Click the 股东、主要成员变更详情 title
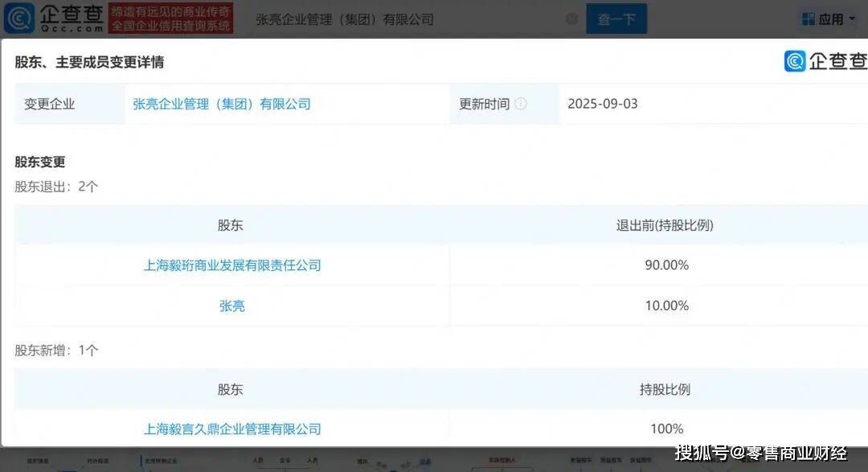Viewport: 868px width, 472px height. pyautogui.click(x=89, y=62)
